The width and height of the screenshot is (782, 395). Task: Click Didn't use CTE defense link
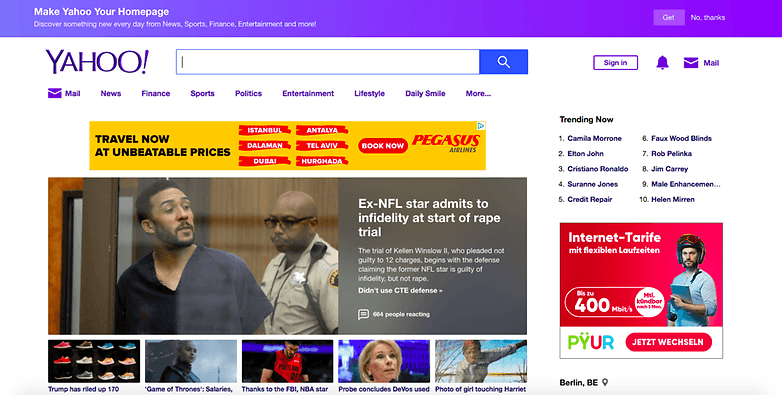pos(400,290)
